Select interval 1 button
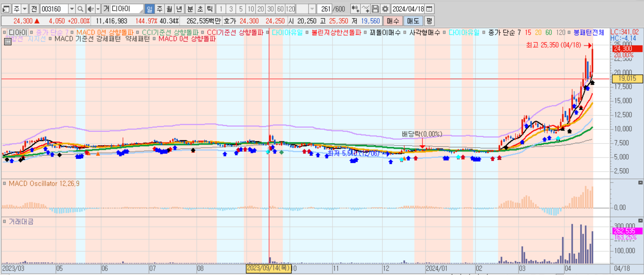The height and width of the screenshot is (275, 644). coord(221,9)
